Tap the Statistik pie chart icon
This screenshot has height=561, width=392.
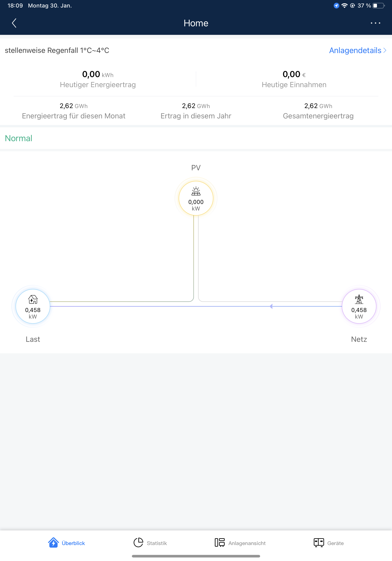point(138,543)
